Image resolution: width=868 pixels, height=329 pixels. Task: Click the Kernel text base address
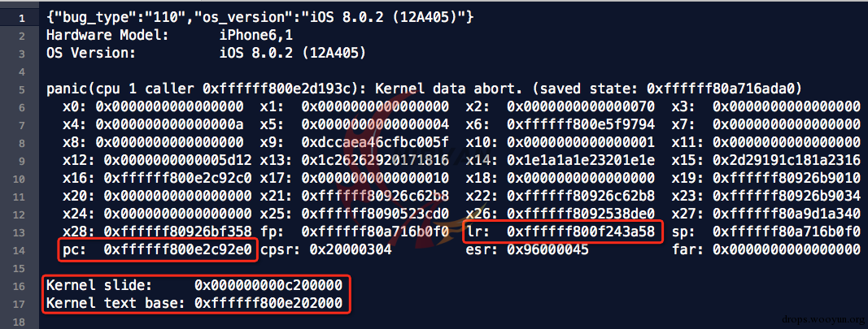tap(268, 304)
